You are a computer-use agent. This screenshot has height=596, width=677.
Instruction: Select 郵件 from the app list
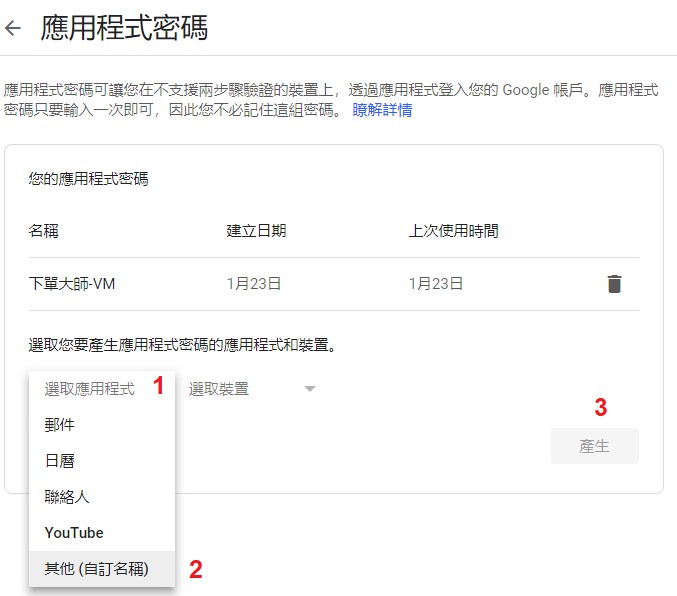(x=102, y=425)
